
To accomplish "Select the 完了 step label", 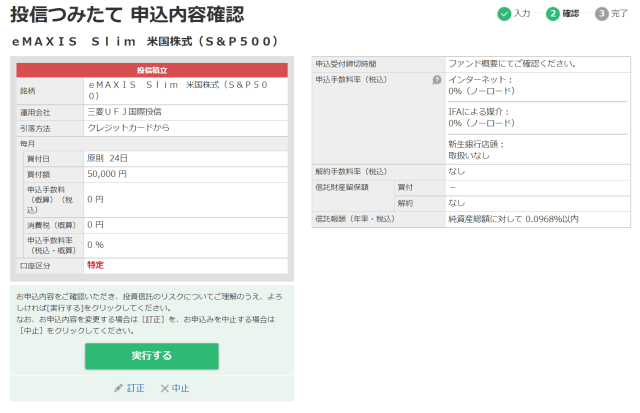I will tap(619, 13).
